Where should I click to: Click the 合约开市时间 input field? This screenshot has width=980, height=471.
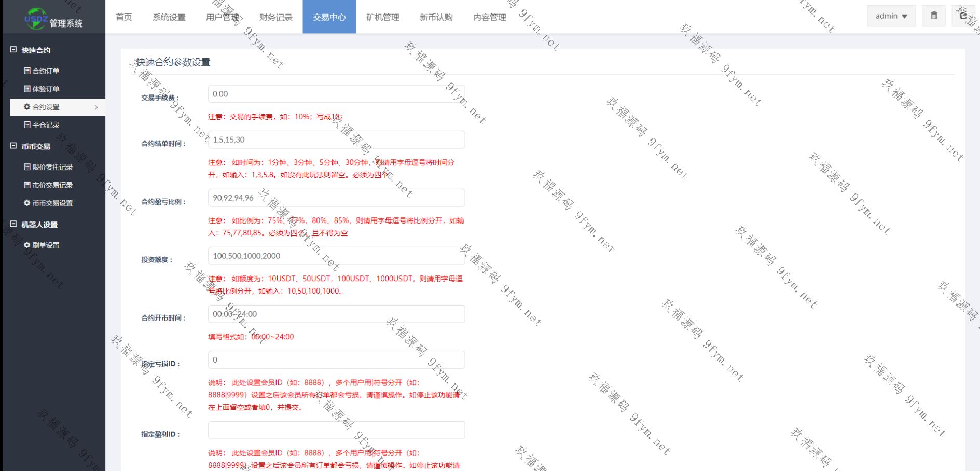[337, 314]
